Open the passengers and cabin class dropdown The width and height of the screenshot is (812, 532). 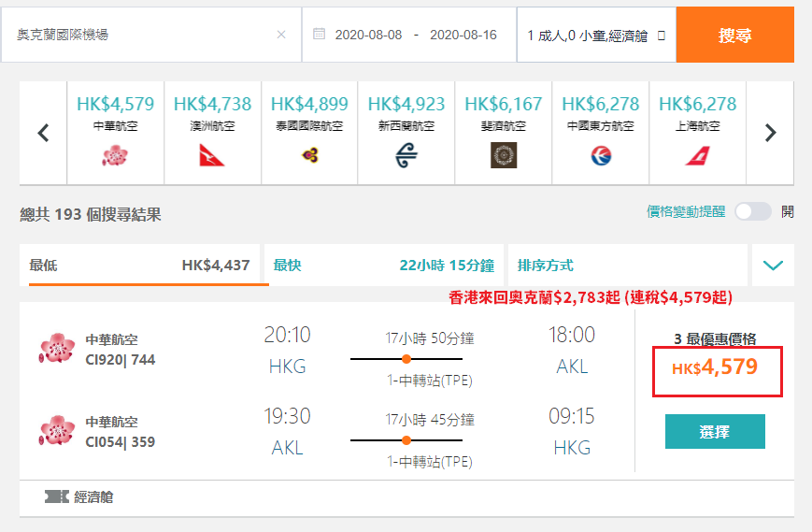point(596,36)
